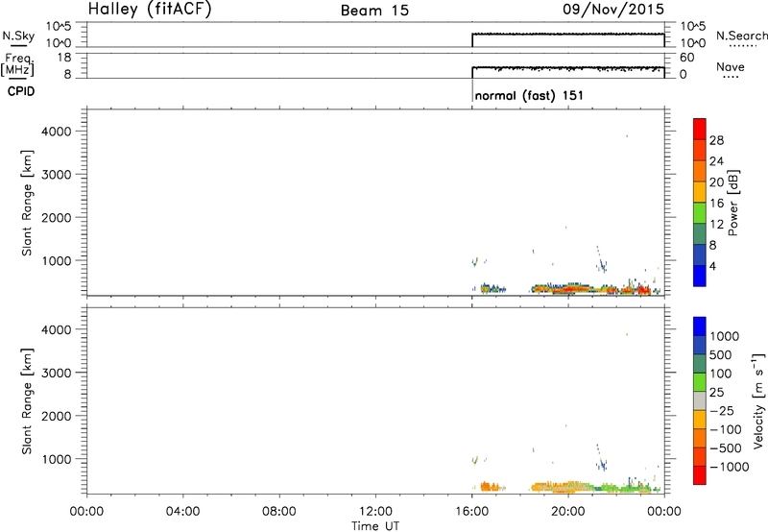
Task: Pick the grey segment of velocity colorbar
Action: tap(700, 401)
